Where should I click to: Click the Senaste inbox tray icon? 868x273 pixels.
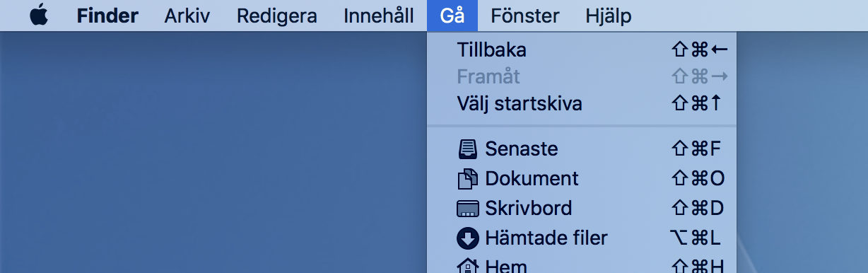coord(468,149)
